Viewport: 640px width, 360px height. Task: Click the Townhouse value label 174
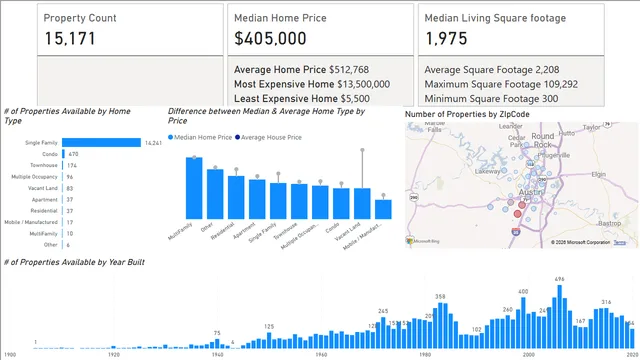pyautogui.click(x=72, y=165)
